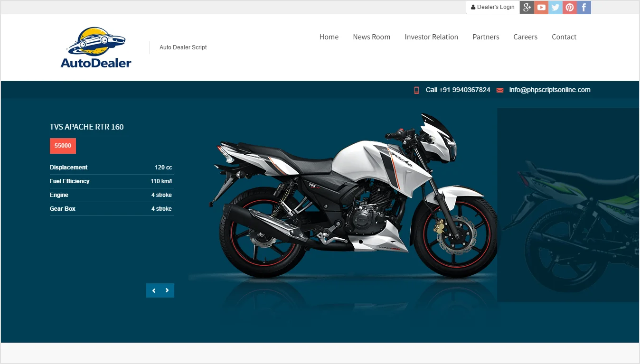
Task: Show the next slide with right arrow
Action: [x=167, y=290]
